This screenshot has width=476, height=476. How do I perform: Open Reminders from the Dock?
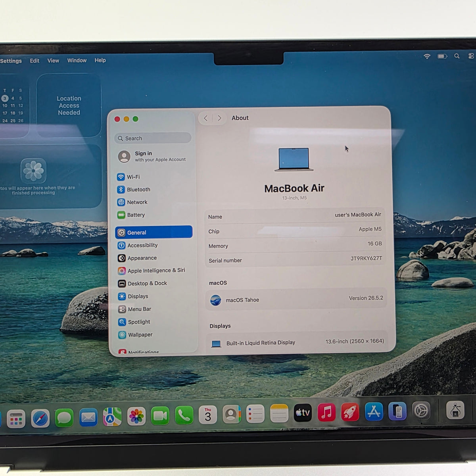pos(255,415)
